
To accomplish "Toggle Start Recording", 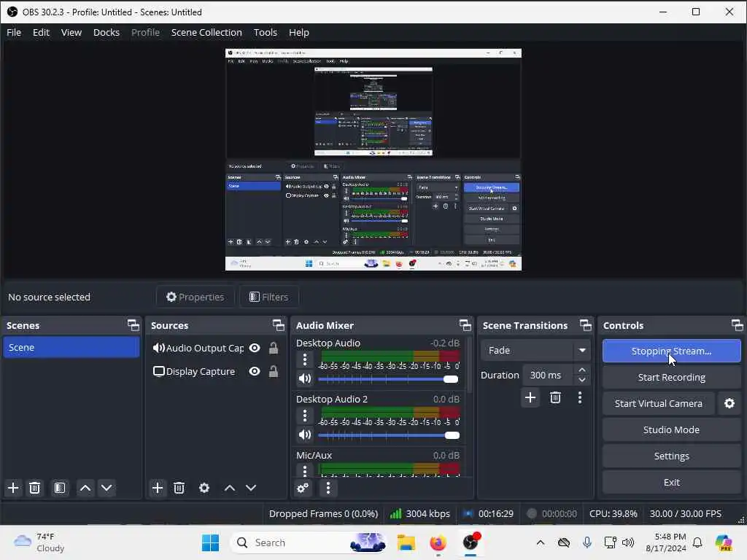I will [671, 377].
